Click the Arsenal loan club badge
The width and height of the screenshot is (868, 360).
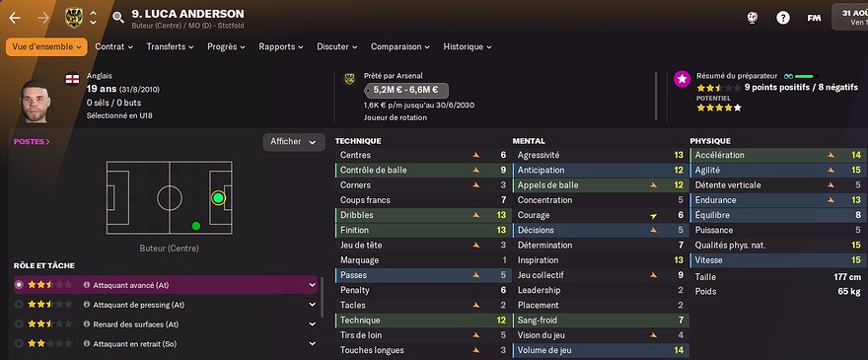coord(349,79)
